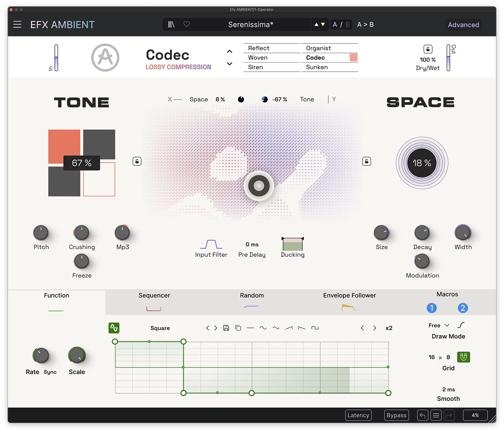
Task: Click the preset up arrow near Codec
Action: pyautogui.click(x=230, y=51)
